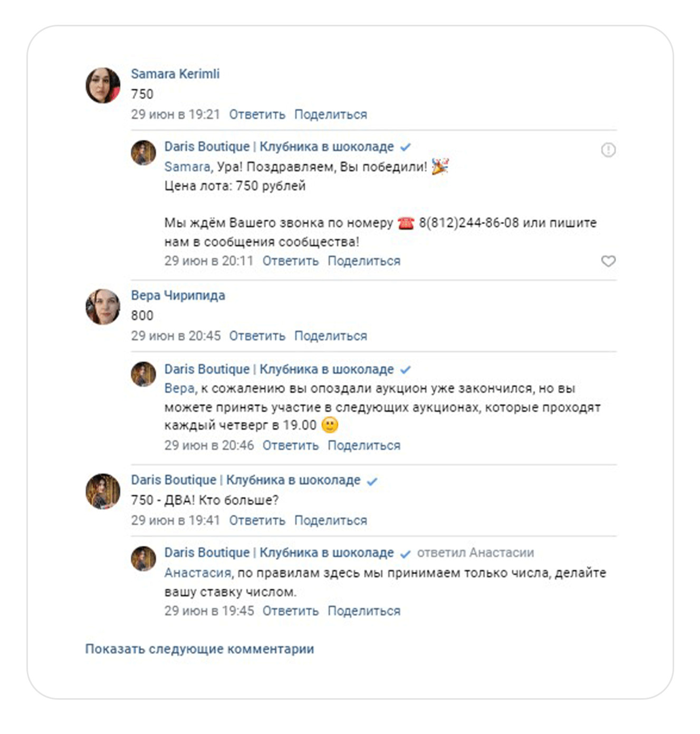700x734 pixels.
Task: Share the reply posted at 20:46
Action: pyautogui.click(x=364, y=446)
